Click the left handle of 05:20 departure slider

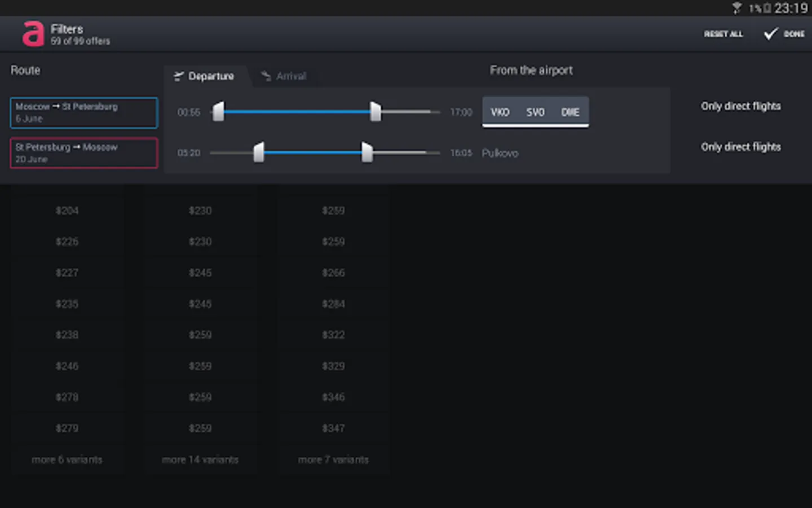click(259, 152)
